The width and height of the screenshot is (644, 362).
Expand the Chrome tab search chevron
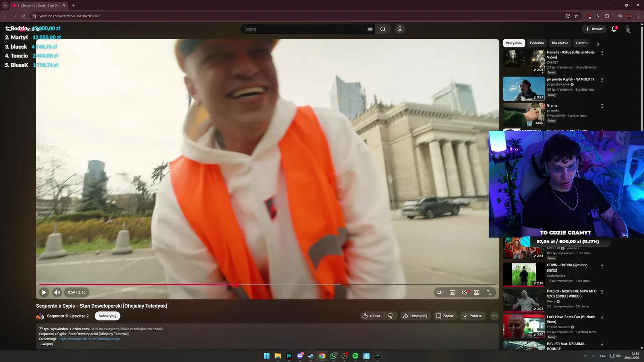tap(5, 5)
